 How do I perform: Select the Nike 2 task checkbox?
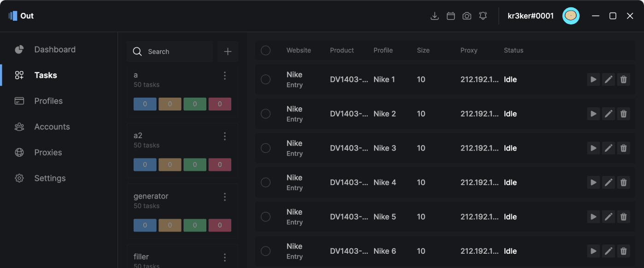click(266, 114)
